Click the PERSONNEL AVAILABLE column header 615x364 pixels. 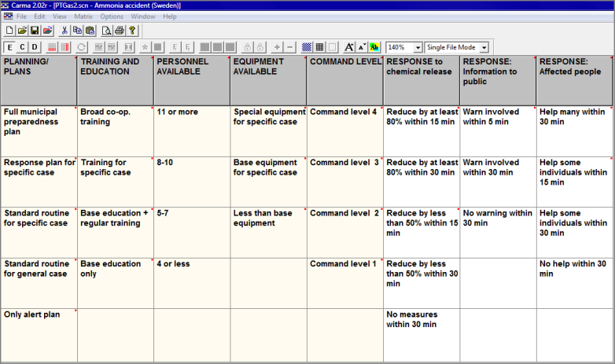point(192,81)
